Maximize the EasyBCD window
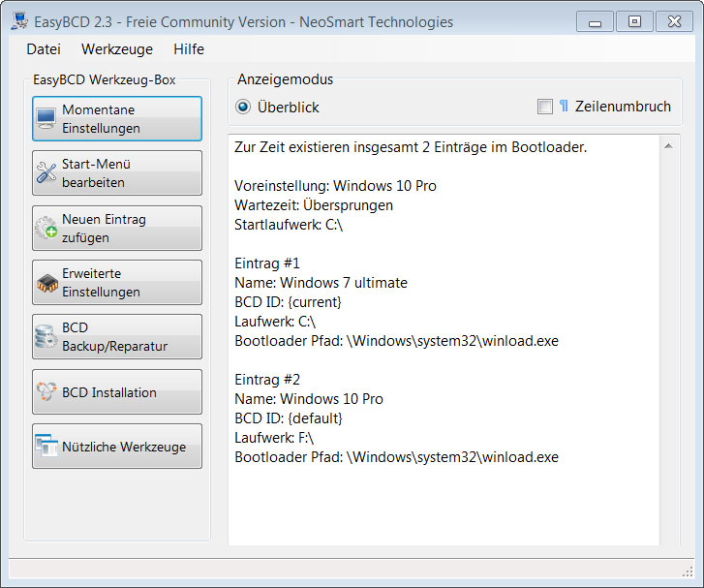This screenshot has height=588, width=704. tap(634, 21)
